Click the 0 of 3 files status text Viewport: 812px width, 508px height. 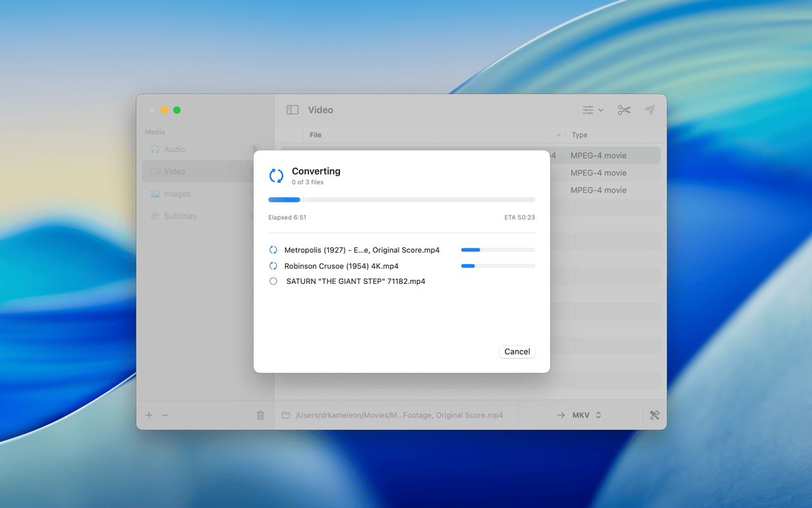click(x=308, y=182)
